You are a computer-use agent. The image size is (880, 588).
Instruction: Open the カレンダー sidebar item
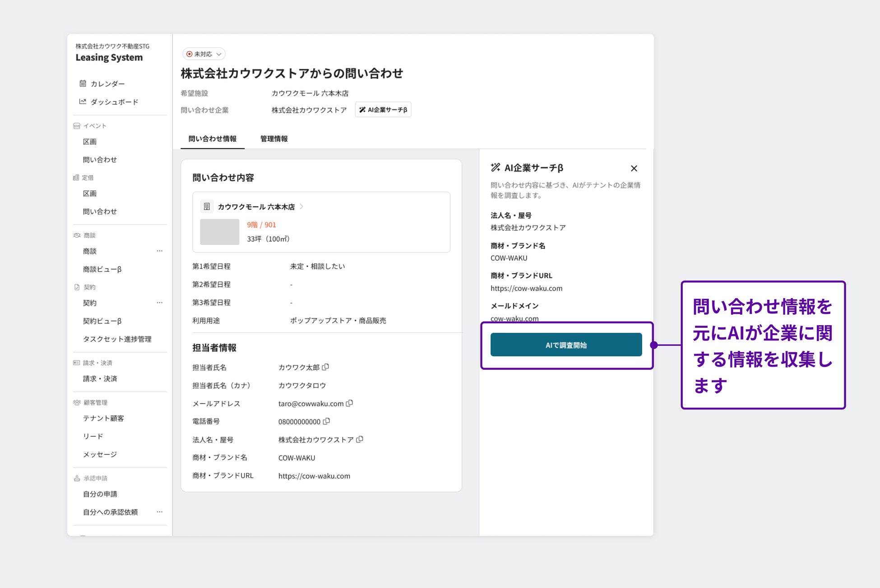click(x=107, y=83)
